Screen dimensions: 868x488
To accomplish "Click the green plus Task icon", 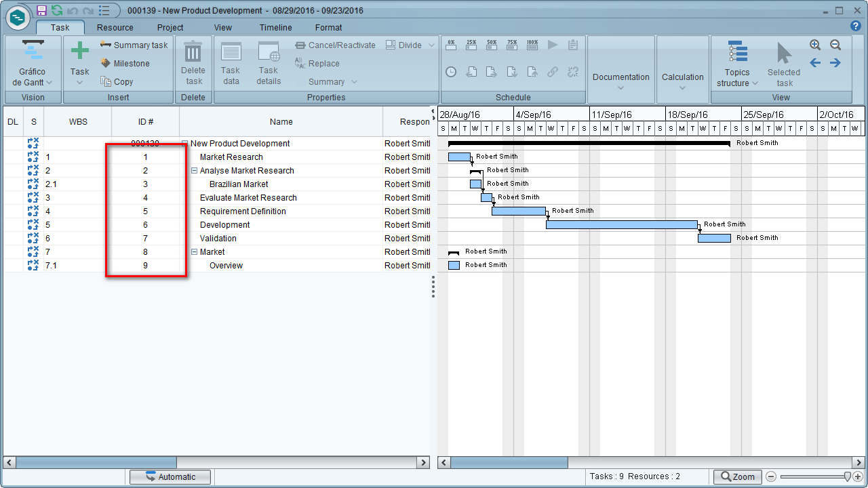I will [x=80, y=51].
